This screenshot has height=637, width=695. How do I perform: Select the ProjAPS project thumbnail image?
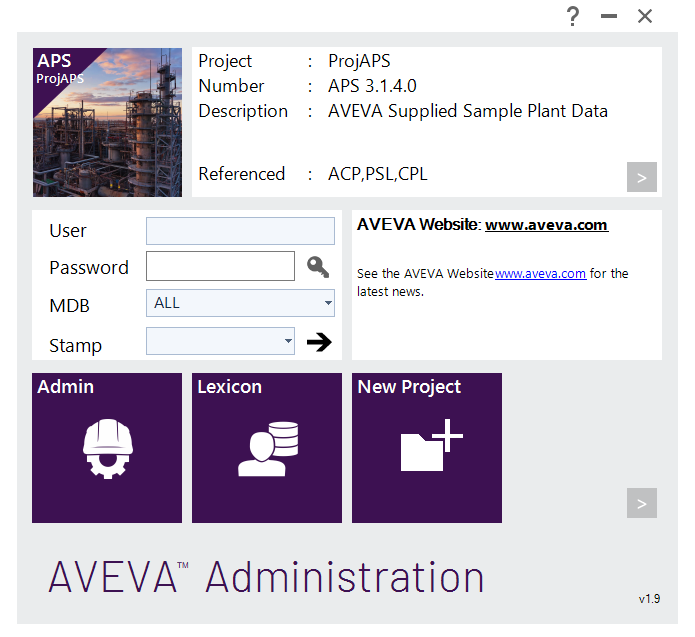[107, 122]
